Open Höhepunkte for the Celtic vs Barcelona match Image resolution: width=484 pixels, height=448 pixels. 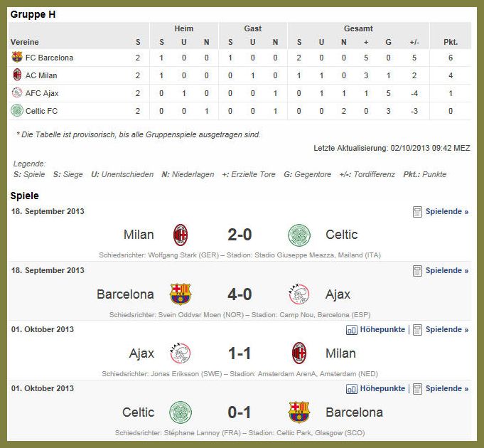(376, 389)
